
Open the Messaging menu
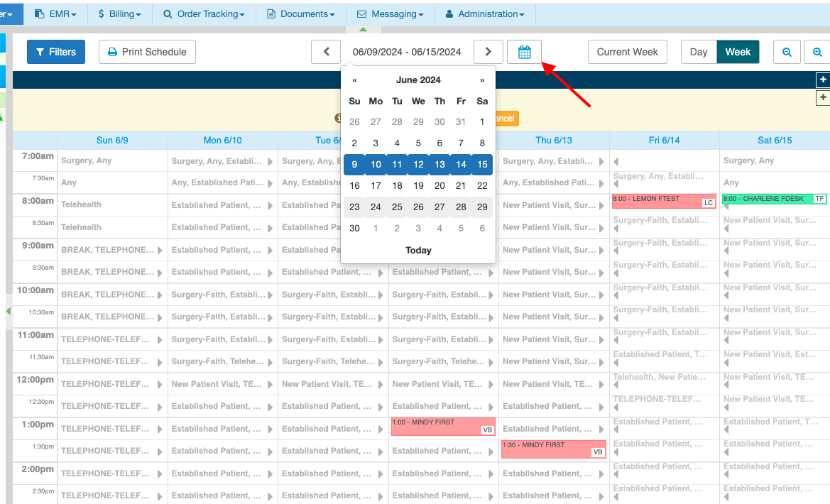[x=391, y=13]
